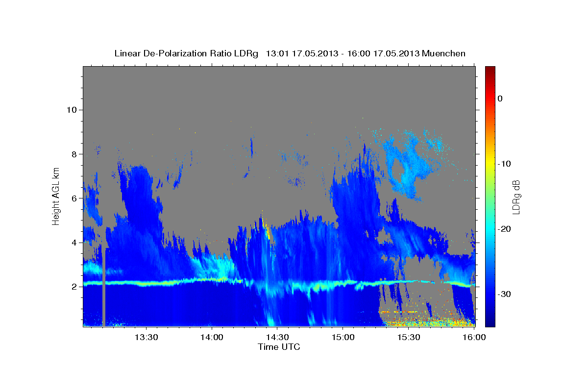Viewport: 588px width, 392px height.
Task: Click the colorbar label '-10'
Action: (504, 164)
